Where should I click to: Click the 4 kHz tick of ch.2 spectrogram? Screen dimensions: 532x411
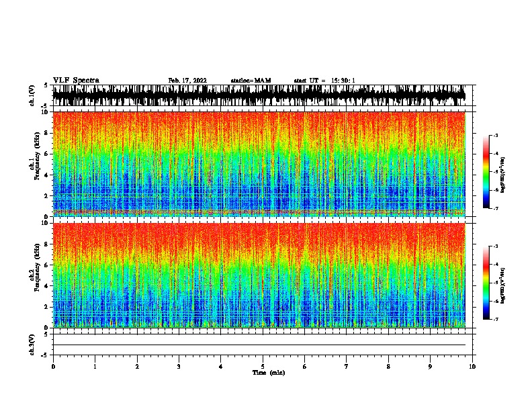47,286
